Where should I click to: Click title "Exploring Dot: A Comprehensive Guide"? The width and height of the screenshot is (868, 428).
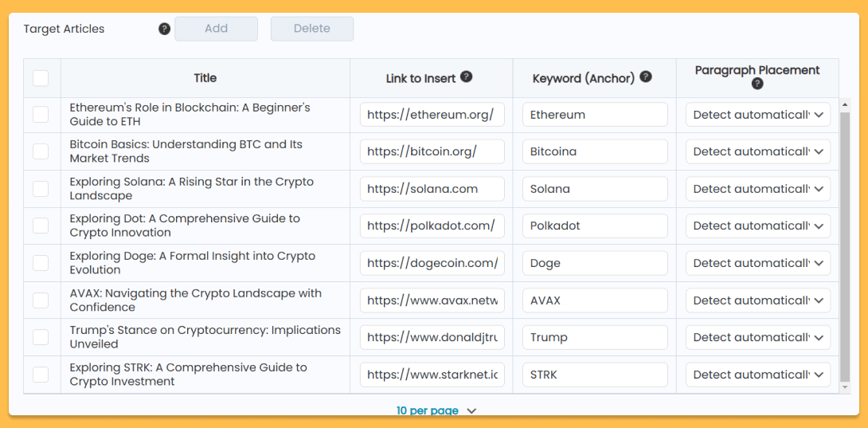point(185,225)
